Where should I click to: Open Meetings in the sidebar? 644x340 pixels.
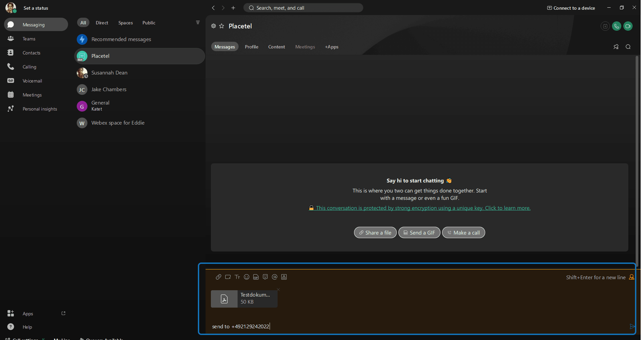coord(36,95)
